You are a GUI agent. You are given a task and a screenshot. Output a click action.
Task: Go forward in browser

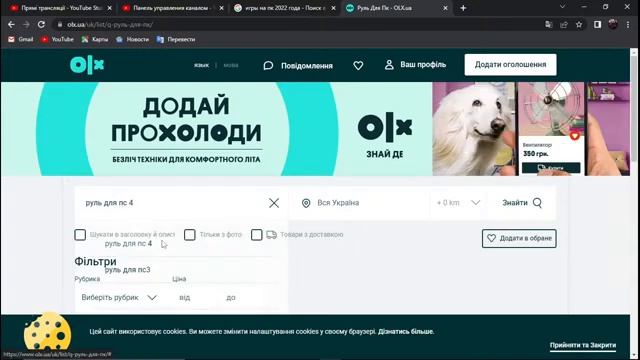(x=26, y=24)
